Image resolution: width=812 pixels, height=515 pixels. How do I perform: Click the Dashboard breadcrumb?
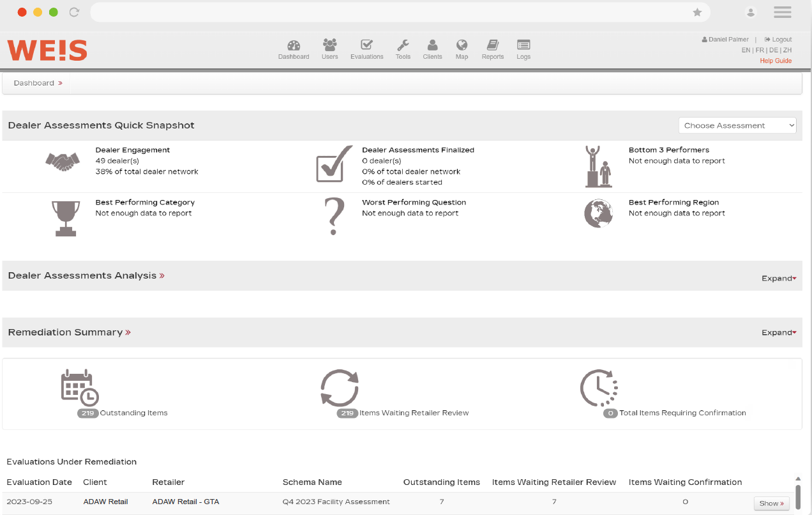[34, 83]
